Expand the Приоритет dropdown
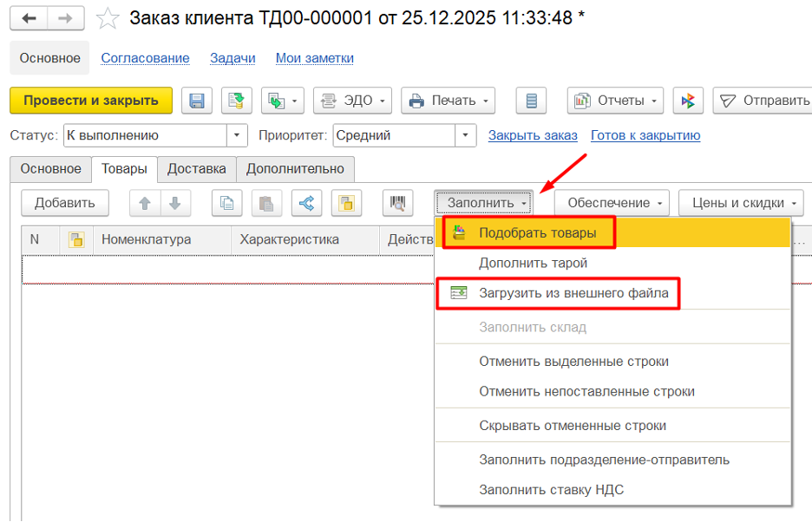The height and width of the screenshot is (522, 812). 467,135
